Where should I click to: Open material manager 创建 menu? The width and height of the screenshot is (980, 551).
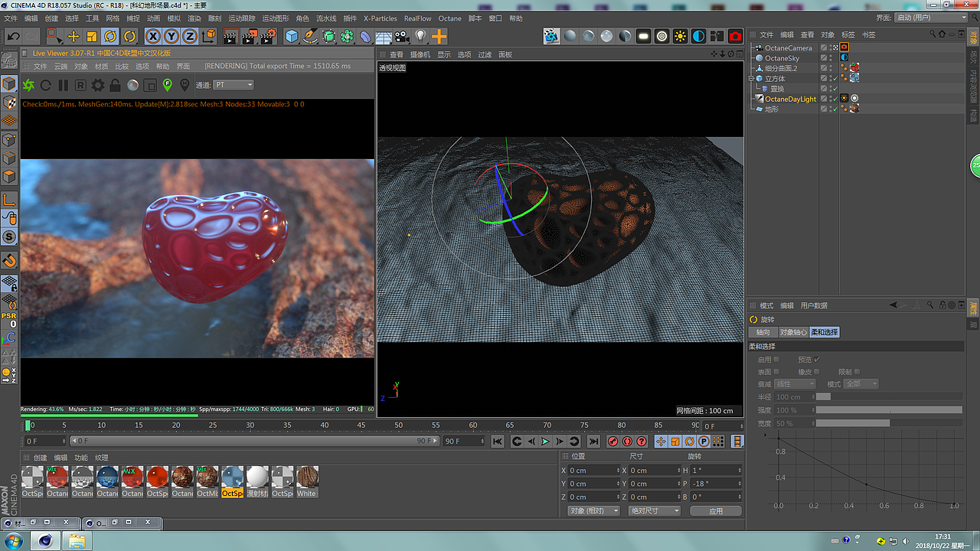pos(40,458)
